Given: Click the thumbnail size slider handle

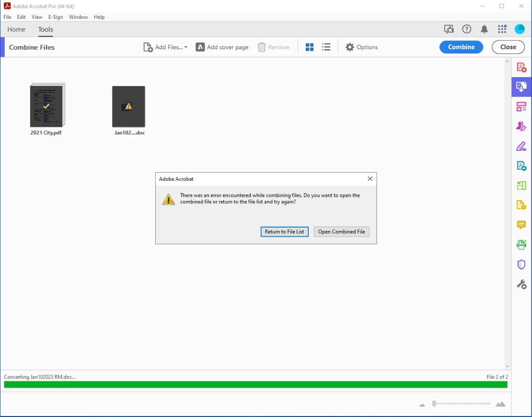Looking at the screenshot, I should pyautogui.click(x=434, y=404).
